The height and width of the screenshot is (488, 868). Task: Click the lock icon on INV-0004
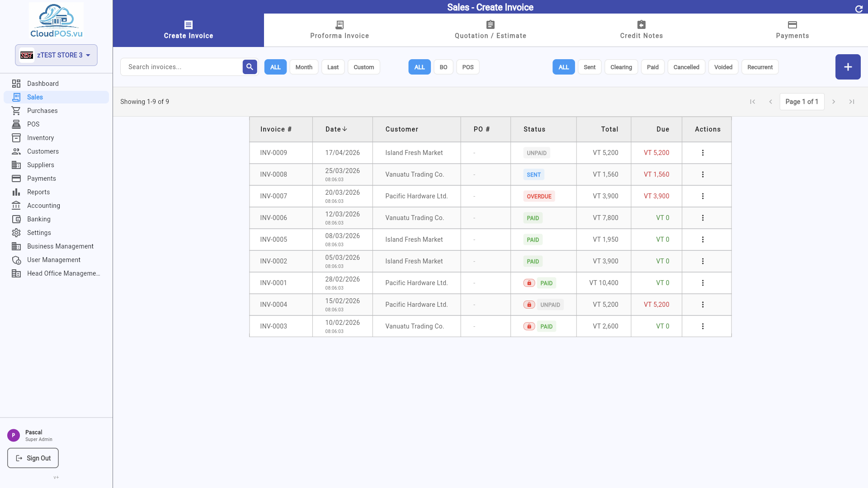tap(529, 305)
